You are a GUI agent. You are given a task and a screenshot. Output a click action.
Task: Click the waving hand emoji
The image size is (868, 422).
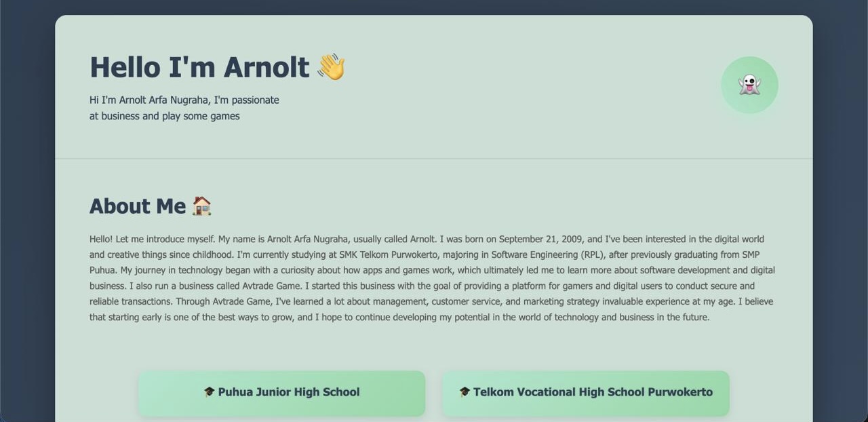[331, 67]
